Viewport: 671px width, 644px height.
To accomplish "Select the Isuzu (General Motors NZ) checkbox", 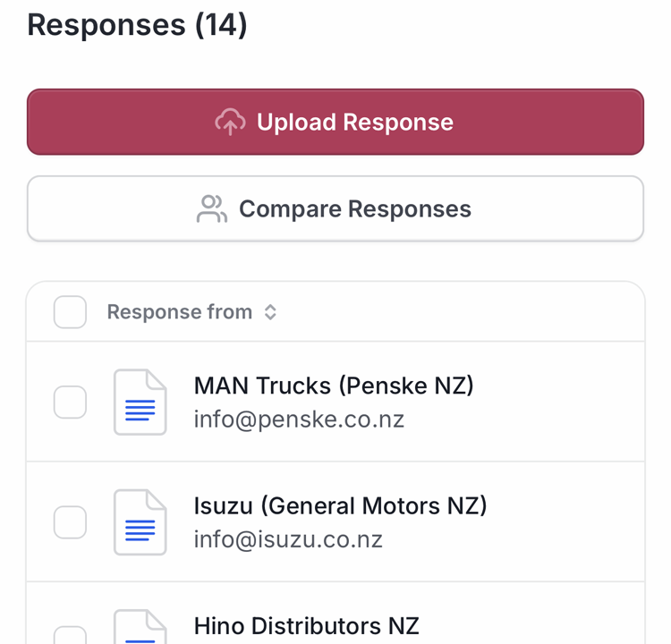I will coord(70,522).
